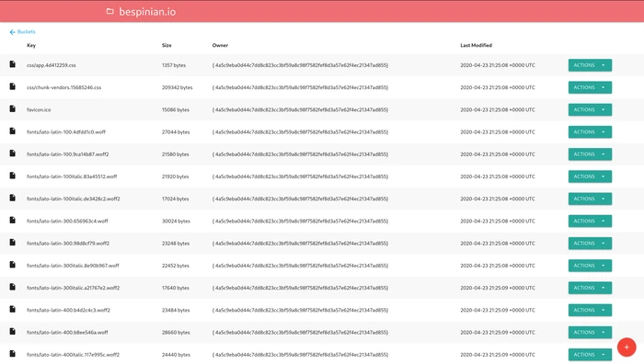
Task: Click file icon for fonts/lato-latin-100.4dfdd1c0.woff
Action: click(12, 131)
